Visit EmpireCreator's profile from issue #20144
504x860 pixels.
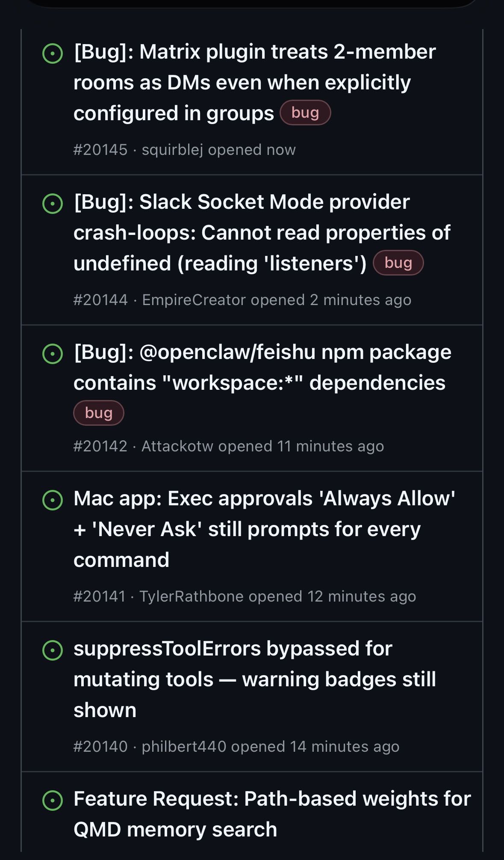tap(194, 300)
